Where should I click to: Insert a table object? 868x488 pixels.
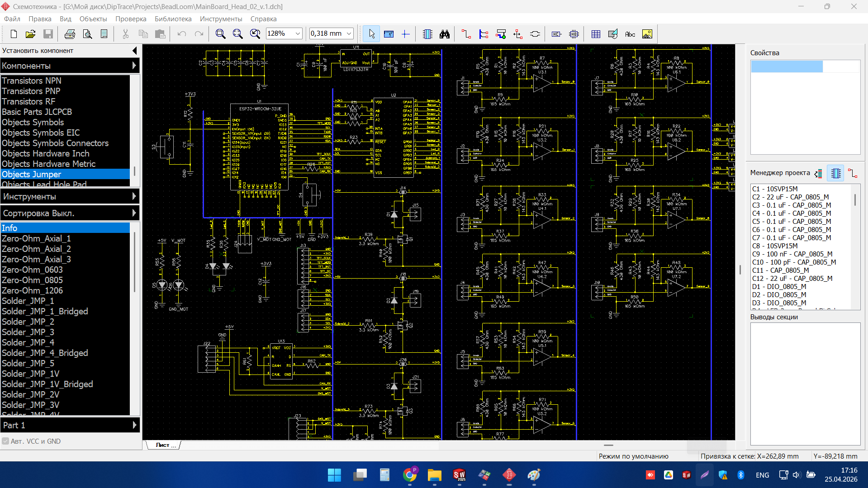coord(596,34)
